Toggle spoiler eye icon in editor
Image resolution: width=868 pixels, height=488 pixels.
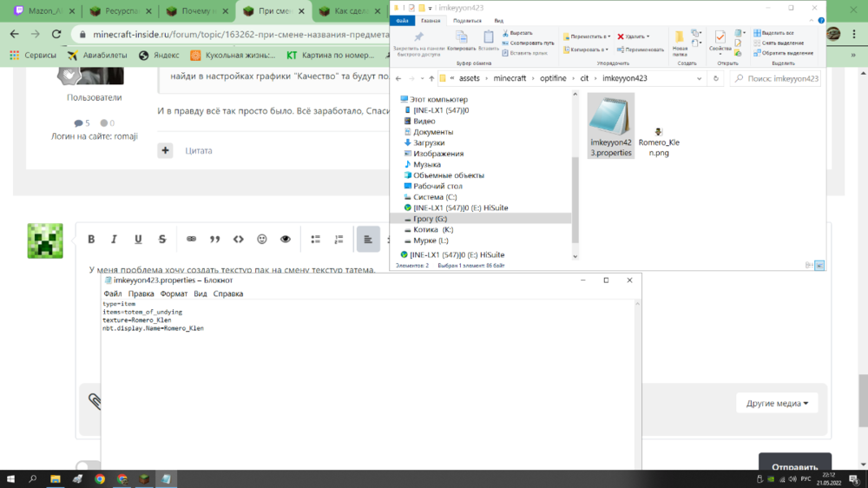[x=285, y=240]
